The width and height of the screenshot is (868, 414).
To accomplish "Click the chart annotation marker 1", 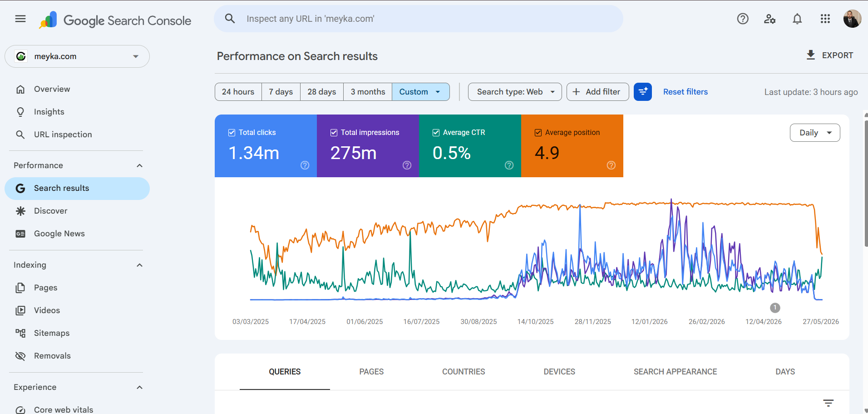I will coord(775,308).
